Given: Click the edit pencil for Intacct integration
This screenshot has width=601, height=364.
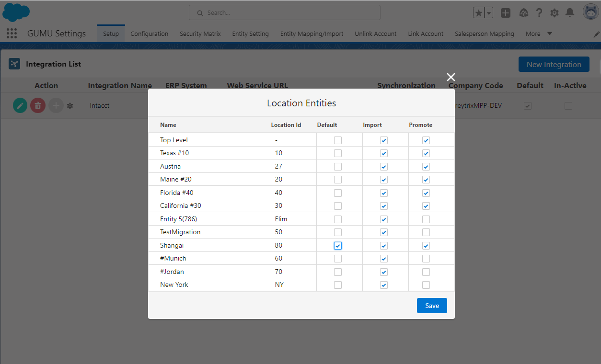Looking at the screenshot, I should coord(20,105).
